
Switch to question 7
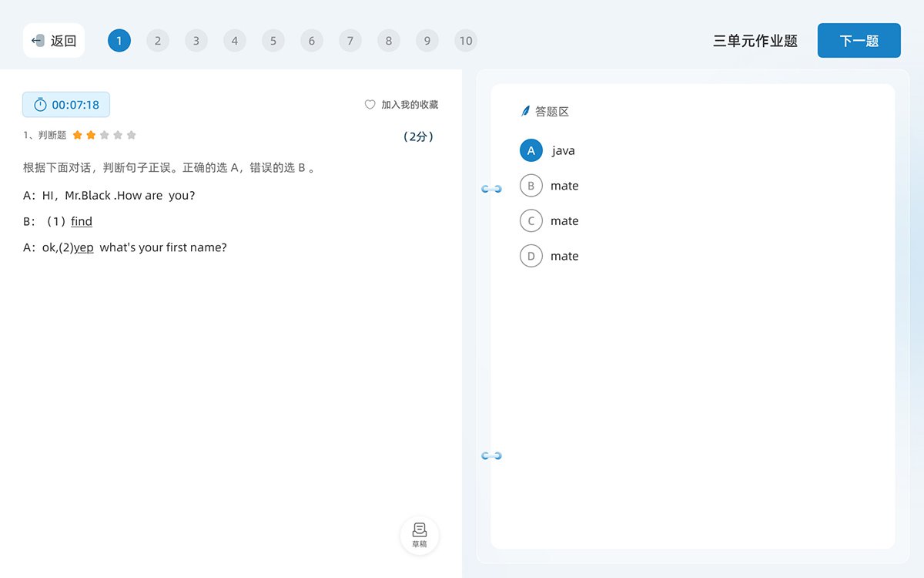click(350, 41)
